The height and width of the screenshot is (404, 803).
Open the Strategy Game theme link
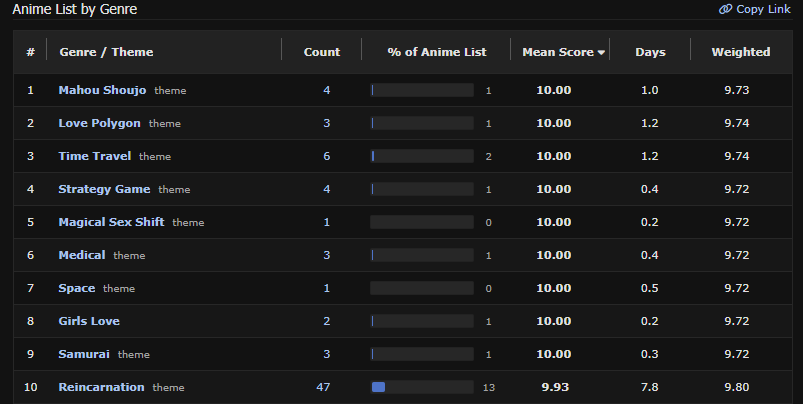104,189
